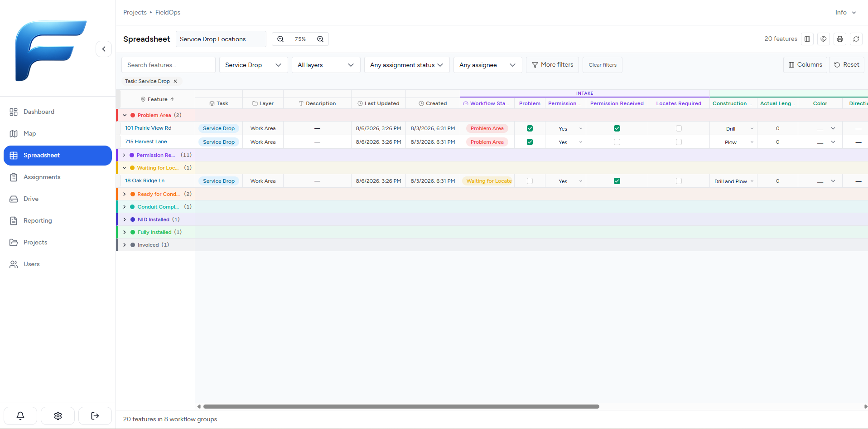Open Construction dropdown showing Drill

click(x=733, y=129)
